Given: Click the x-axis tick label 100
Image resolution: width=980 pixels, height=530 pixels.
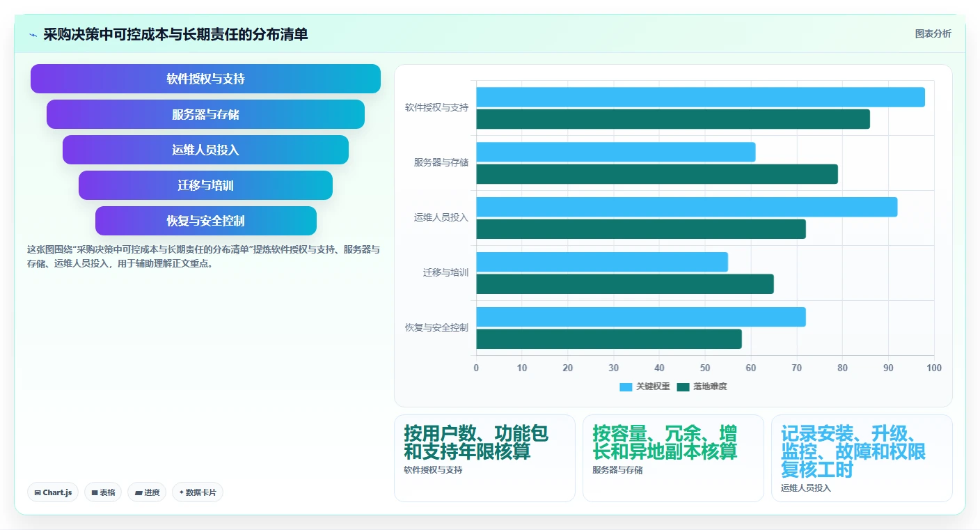Looking at the screenshot, I should click(934, 368).
